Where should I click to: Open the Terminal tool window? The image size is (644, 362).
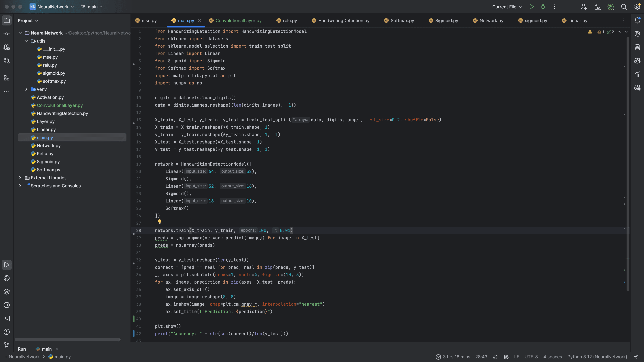7,319
